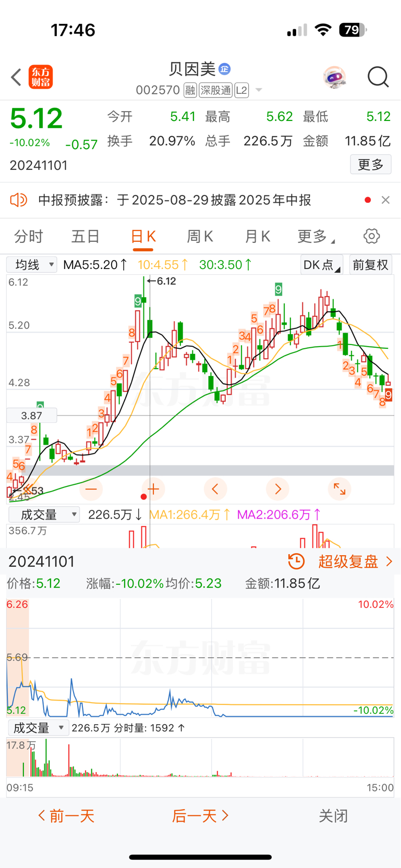Tap the green 30:3.50 MA label
Viewport: 401px width, 868px height.
pyautogui.click(x=226, y=265)
